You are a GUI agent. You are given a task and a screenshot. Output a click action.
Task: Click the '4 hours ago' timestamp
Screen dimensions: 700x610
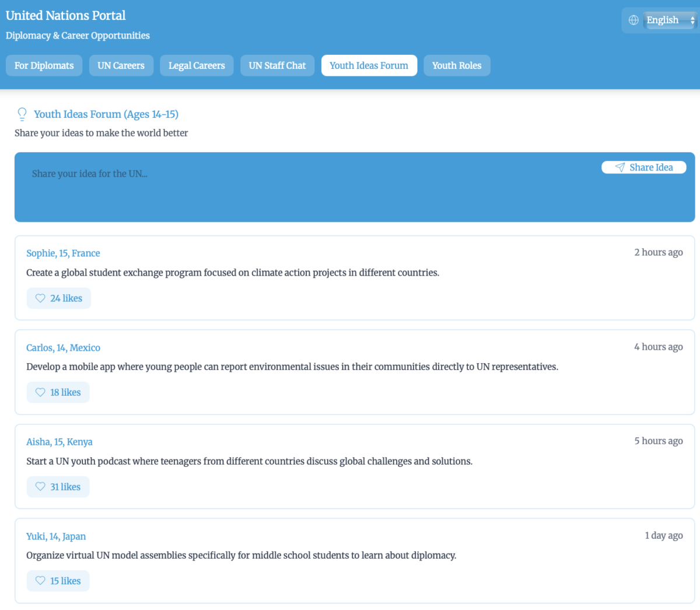coord(659,347)
